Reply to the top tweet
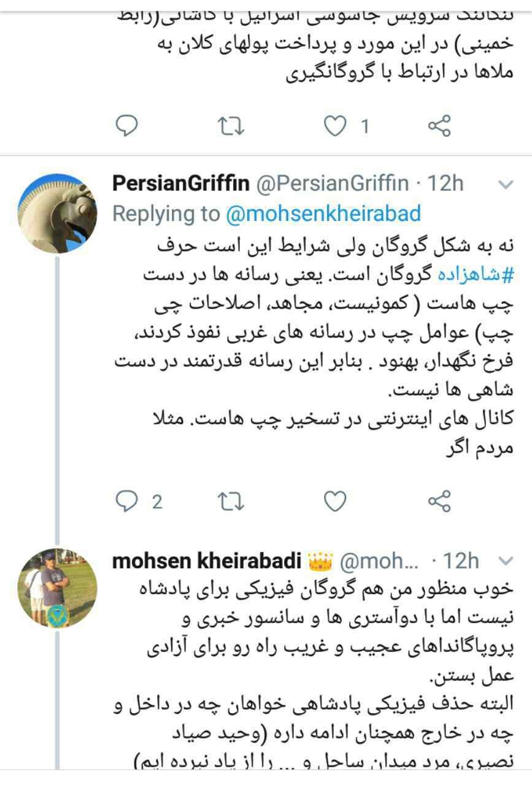532x785 pixels. click(127, 126)
